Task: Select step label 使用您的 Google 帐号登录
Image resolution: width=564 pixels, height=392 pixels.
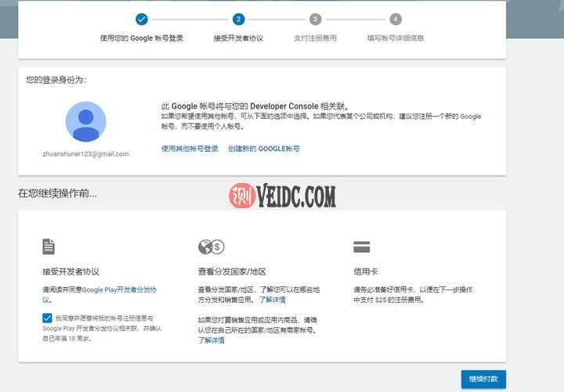Action: point(142,38)
